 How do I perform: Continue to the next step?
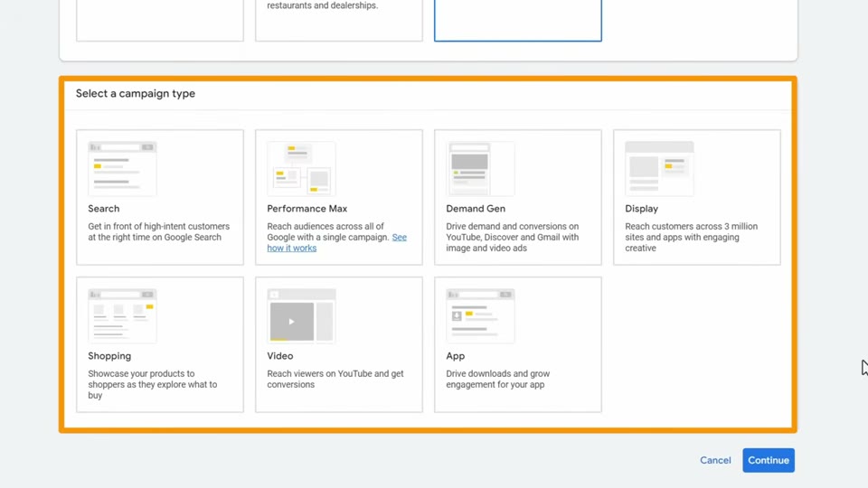coord(769,460)
